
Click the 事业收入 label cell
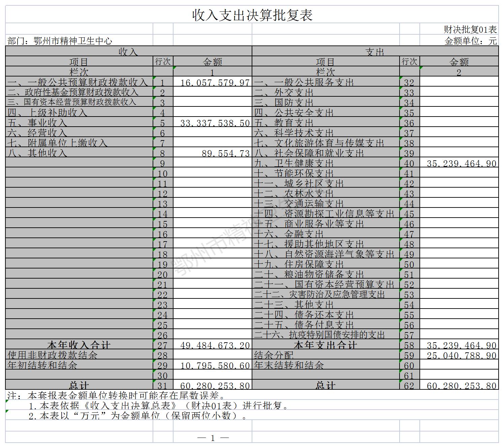click(x=79, y=122)
